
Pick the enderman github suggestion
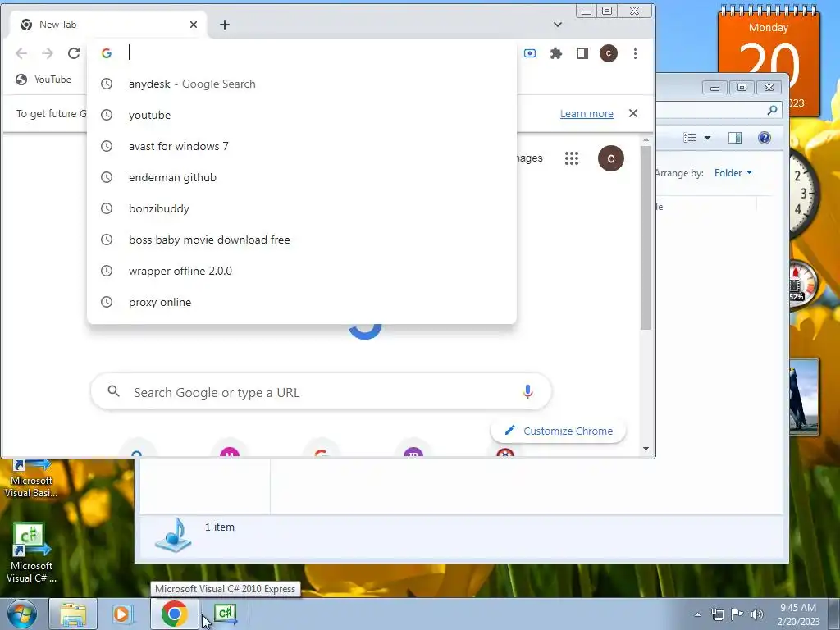click(302, 177)
